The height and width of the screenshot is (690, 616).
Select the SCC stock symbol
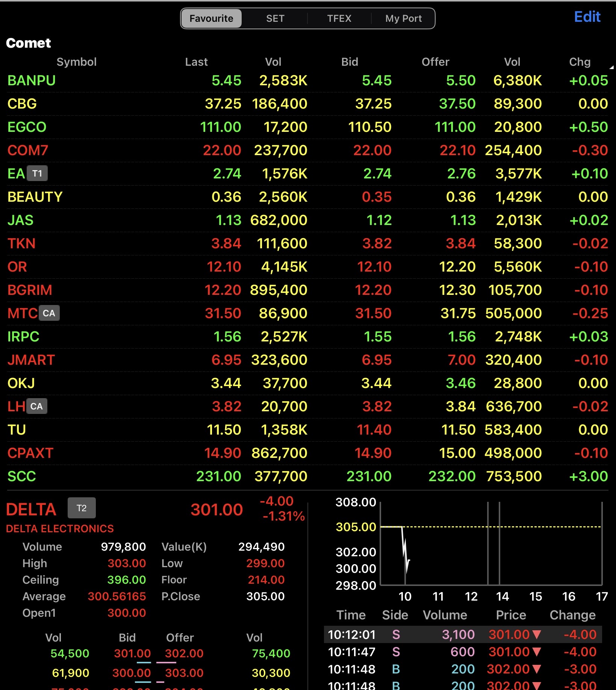(x=22, y=476)
